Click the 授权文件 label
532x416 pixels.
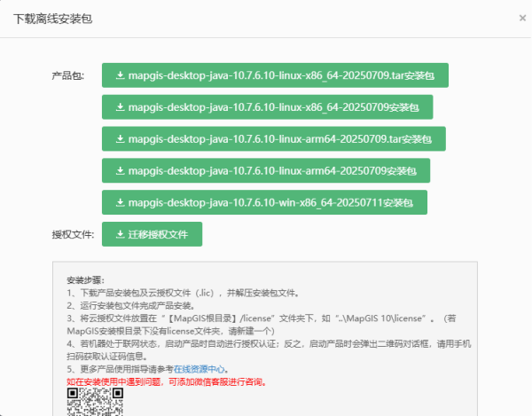tap(73, 235)
